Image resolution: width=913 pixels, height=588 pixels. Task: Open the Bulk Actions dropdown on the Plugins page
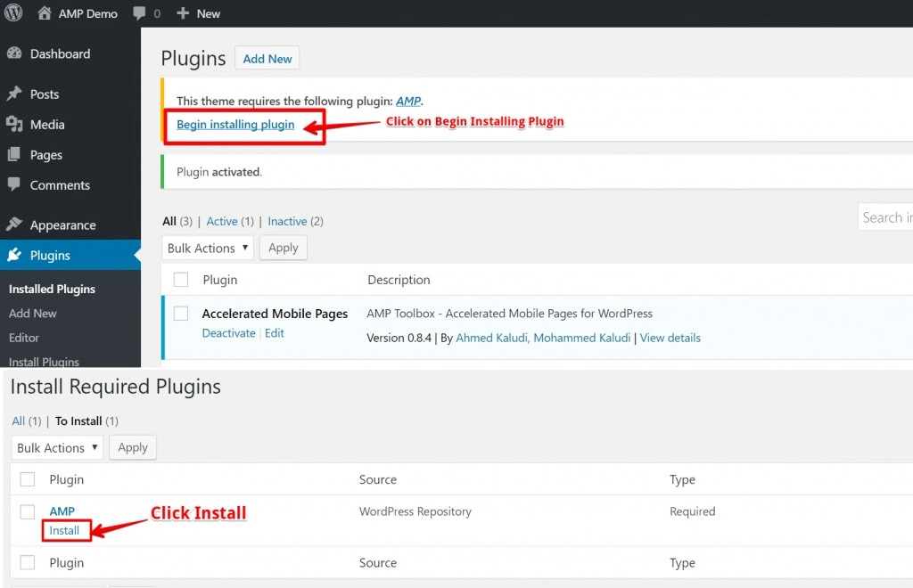coord(207,248)
